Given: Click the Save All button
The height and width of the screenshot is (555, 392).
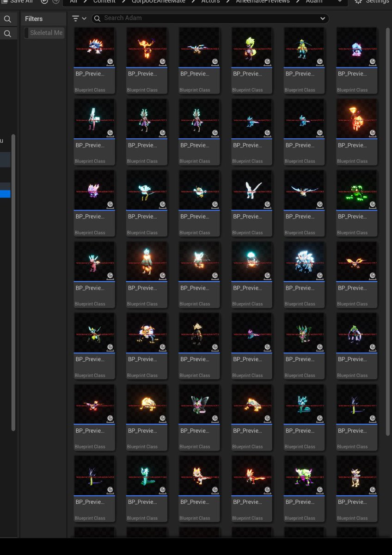Looking at the screenshot, I should 17,2.
